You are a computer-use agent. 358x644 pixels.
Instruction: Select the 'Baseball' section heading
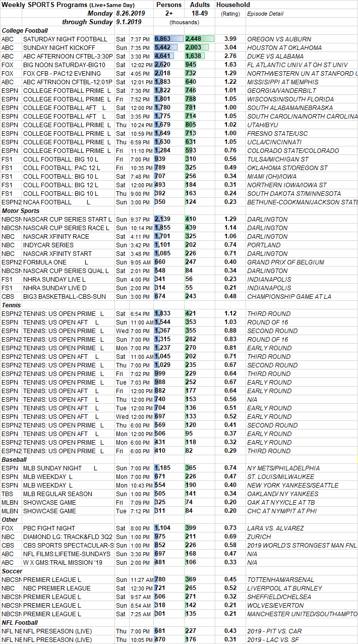pos(14,459)
